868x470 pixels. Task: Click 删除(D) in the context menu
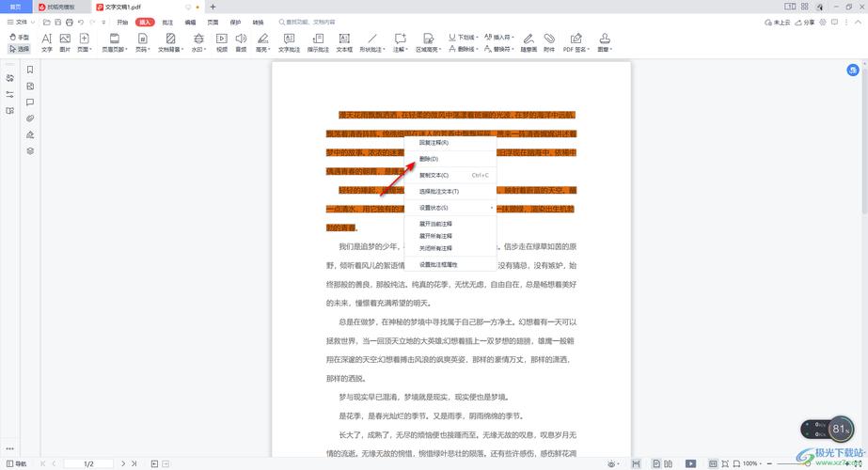[429, 159]
